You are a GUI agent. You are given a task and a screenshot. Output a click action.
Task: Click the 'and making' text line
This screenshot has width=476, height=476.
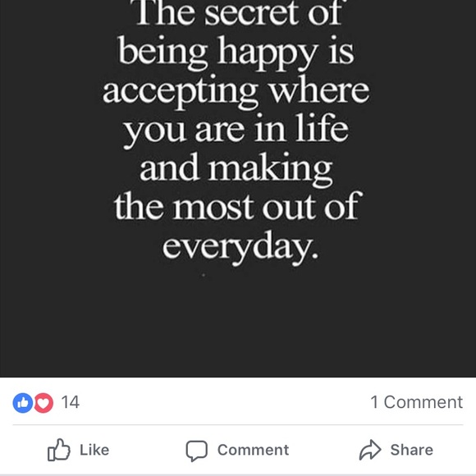click(x=236, y=169)
